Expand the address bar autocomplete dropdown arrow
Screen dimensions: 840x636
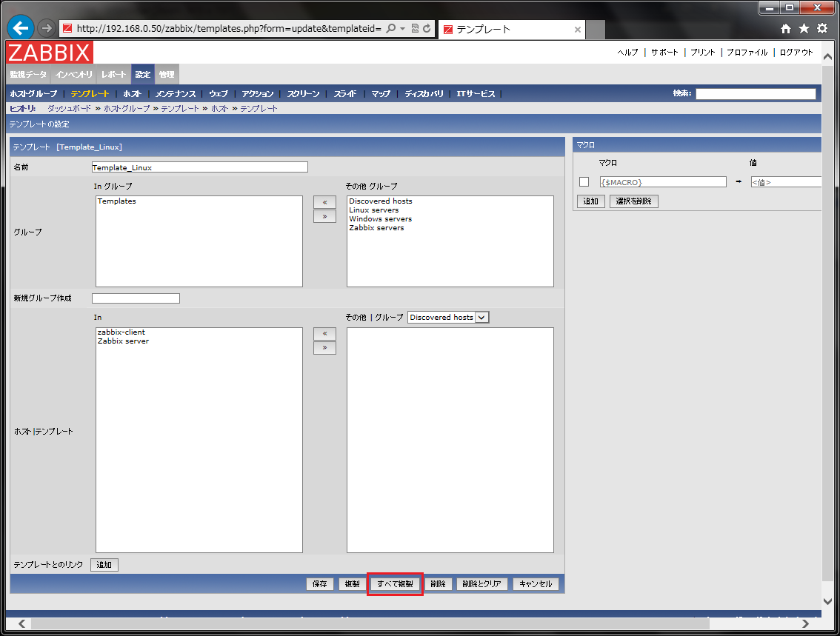click(x=402, y=28)
